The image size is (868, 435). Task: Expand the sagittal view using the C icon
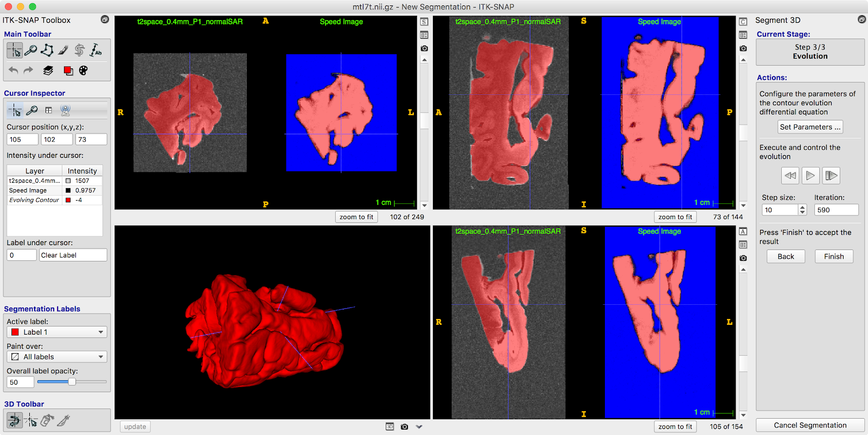coord(743,22)
